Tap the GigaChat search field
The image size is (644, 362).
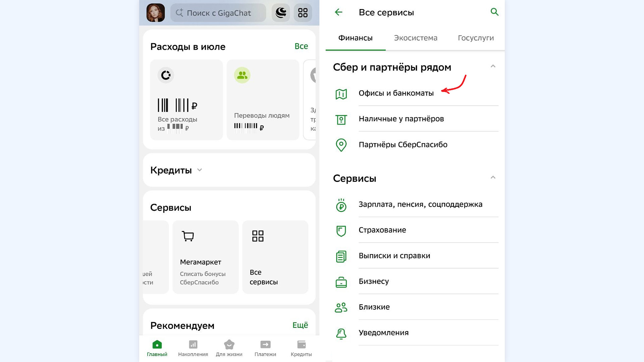tap(218, 13)
